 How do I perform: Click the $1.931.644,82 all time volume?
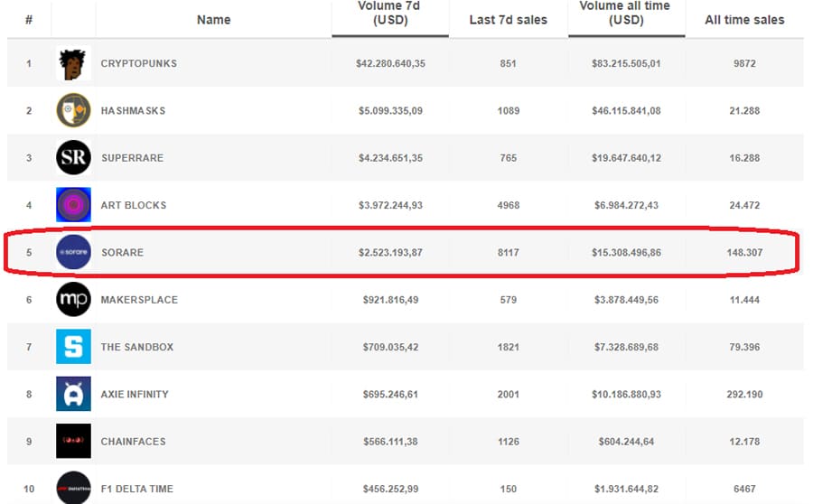click(626, 488)
